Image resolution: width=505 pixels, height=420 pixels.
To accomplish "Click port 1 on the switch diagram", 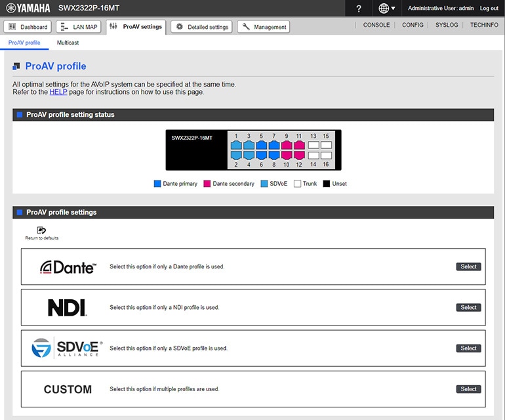I will pyautogui.click(x=236, y=145).
